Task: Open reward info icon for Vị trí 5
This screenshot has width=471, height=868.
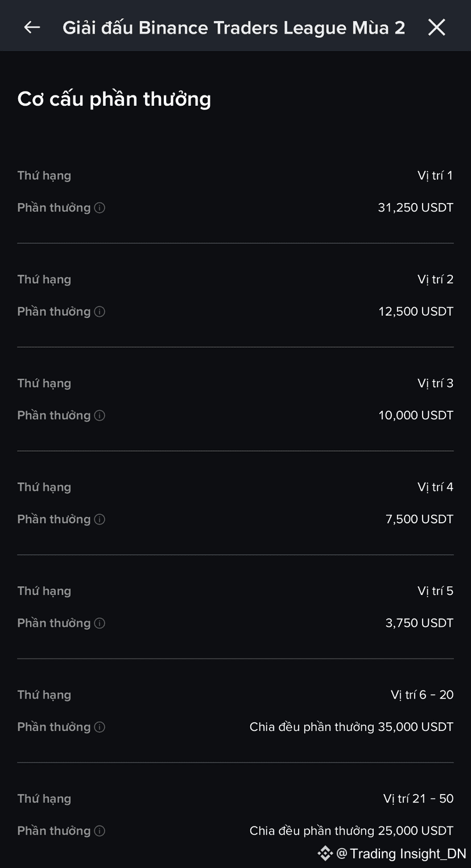Action: tap(100, 623)
